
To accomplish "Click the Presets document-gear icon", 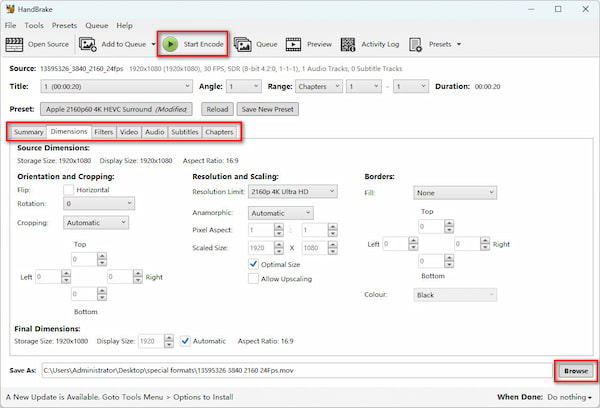I will pos(415,44).
